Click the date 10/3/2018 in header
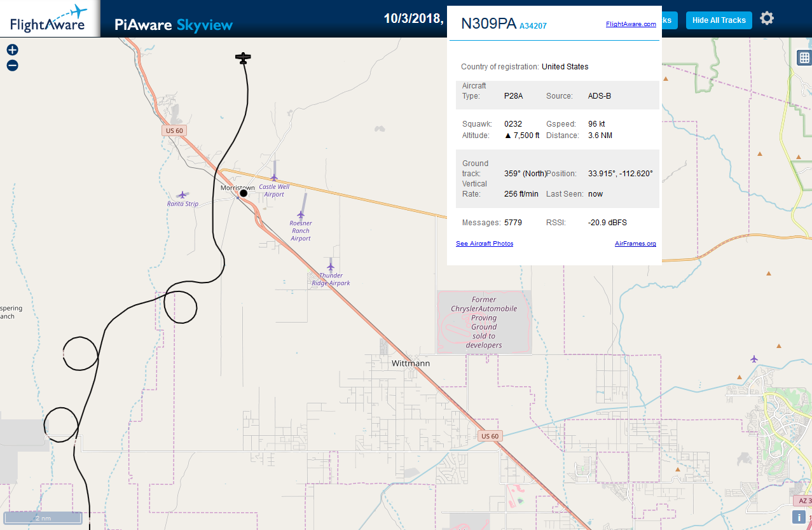The height and width of the screenshot is (530, 812). tap(413, 18)
